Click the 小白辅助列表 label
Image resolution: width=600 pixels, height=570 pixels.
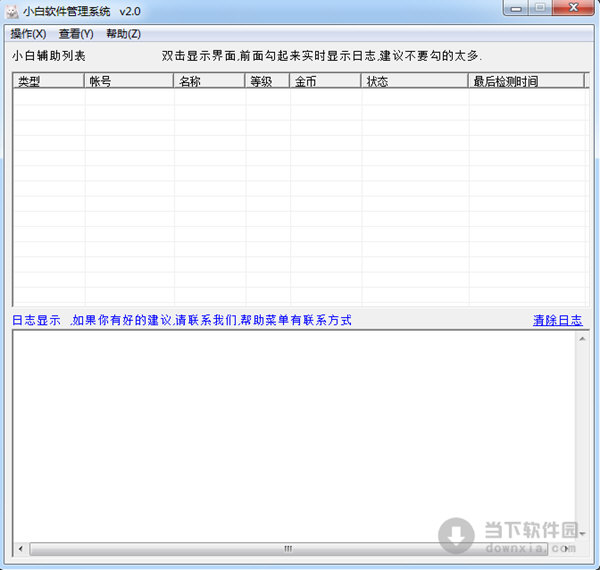point(49,56)
